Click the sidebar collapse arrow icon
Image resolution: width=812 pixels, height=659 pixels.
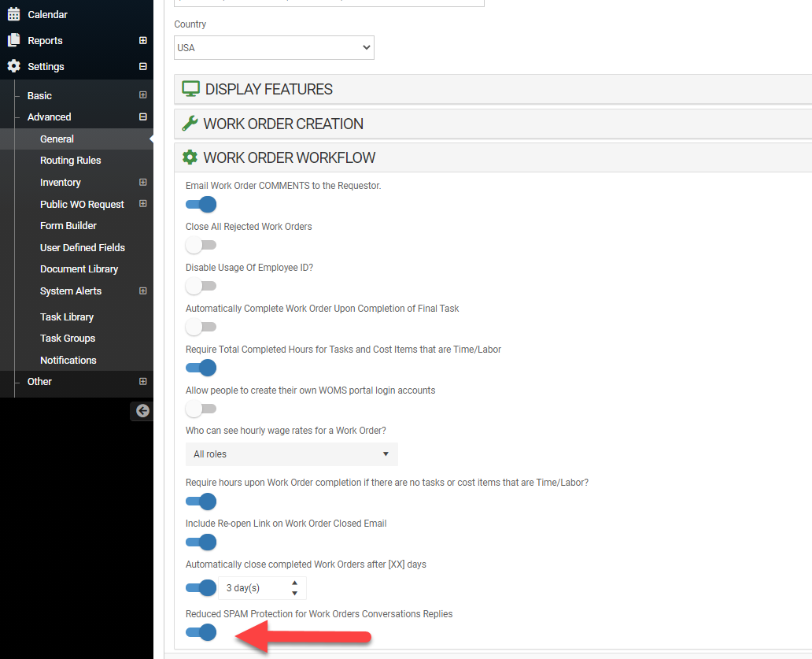click(142, 410)
